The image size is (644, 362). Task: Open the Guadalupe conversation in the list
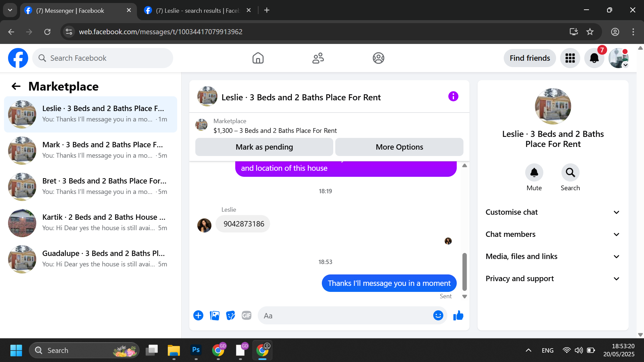(x=91, y=259)
